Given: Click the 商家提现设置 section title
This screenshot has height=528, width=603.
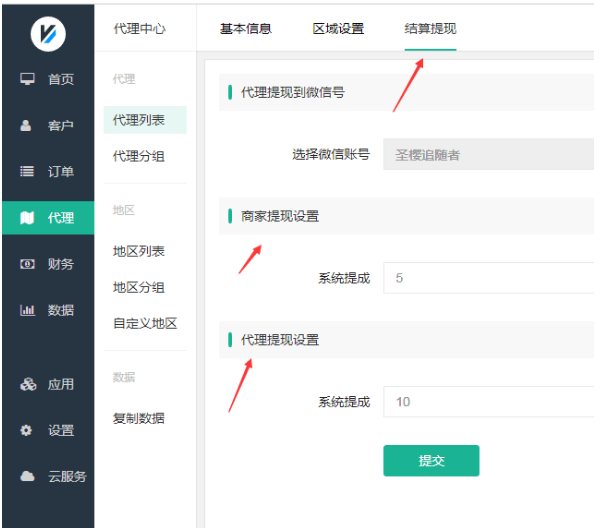Looking at the screenshot, I should pyautogui.click(x=280, y=216).
